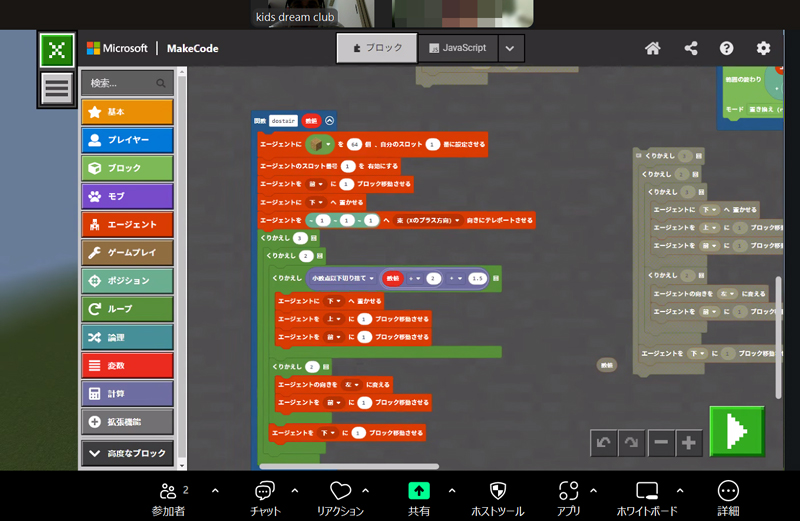Click the redo arrow button
The height and width of the screenshot is (521, 800).
pyautogui.click(x=631, y=442)
